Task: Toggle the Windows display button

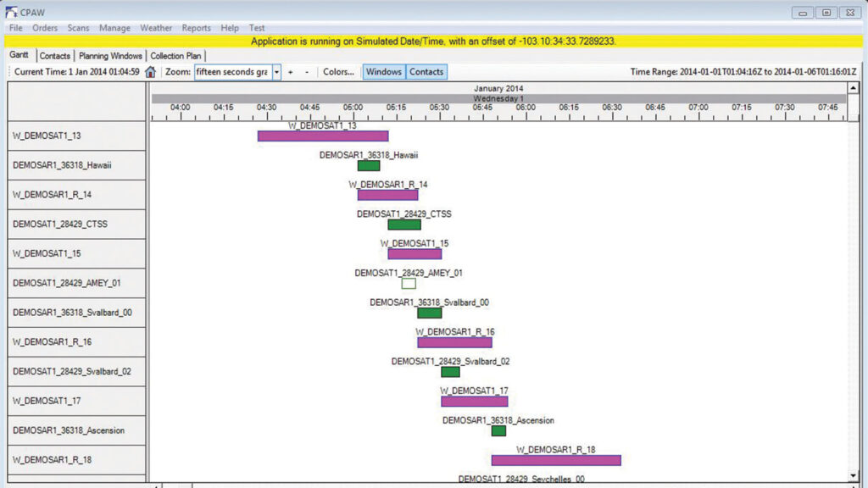Action: [x=384, y=72]
